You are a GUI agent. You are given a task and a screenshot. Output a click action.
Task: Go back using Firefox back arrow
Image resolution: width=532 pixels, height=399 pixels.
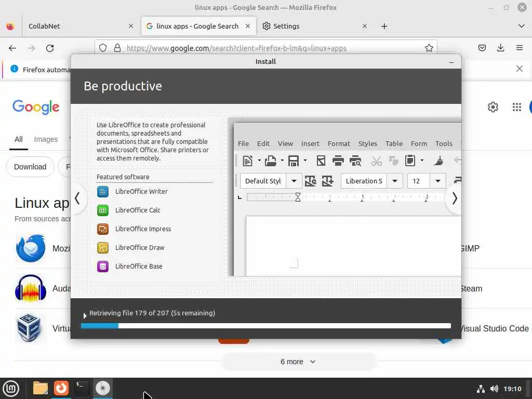[x=12, y=48]
